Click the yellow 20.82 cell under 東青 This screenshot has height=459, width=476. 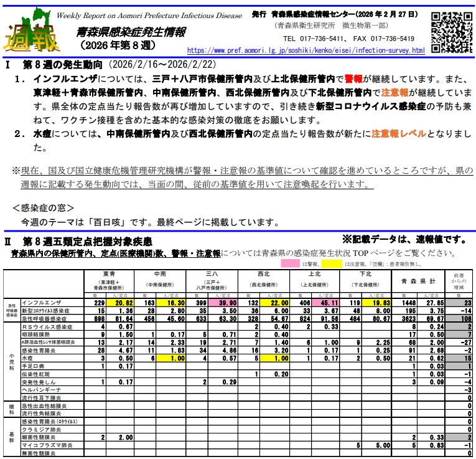119,302
